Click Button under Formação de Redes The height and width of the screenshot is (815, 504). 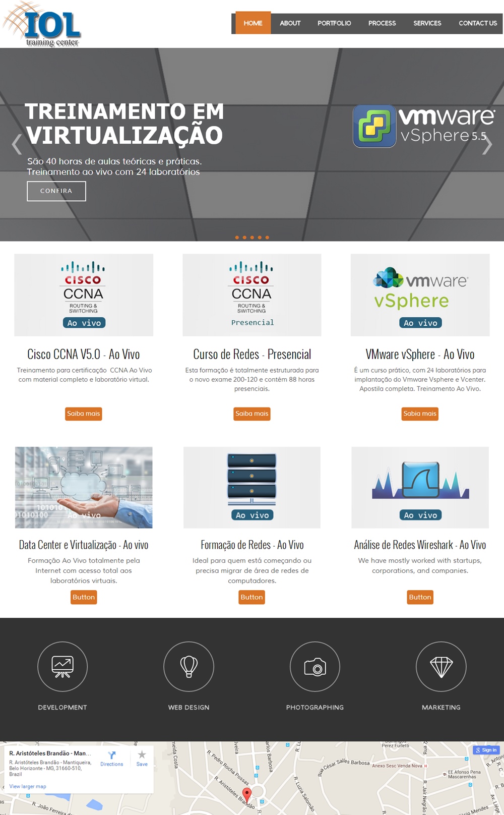[x=251, y=597]
